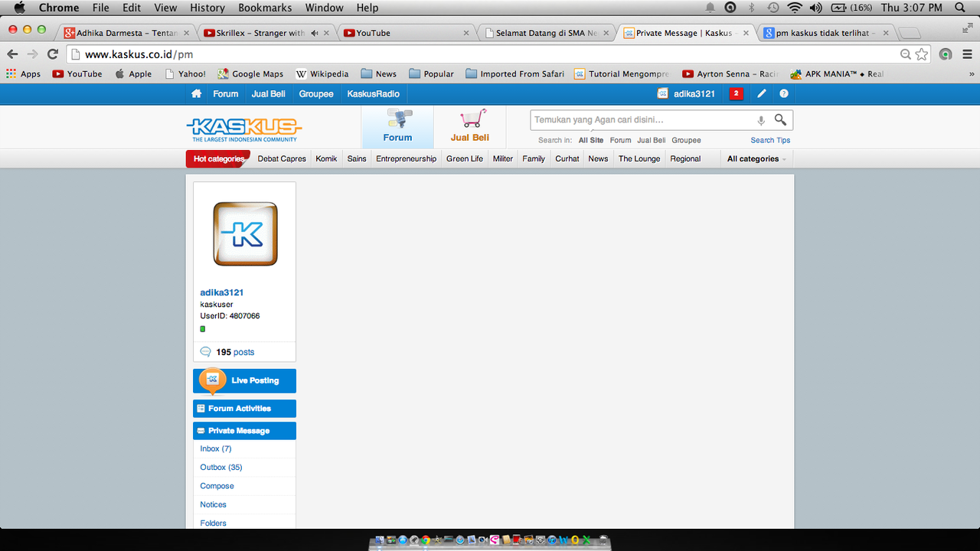Click the zoom magnifier icon in address bar
The height and width of the screenshot is (551, 980).
(x=906, y=54)
